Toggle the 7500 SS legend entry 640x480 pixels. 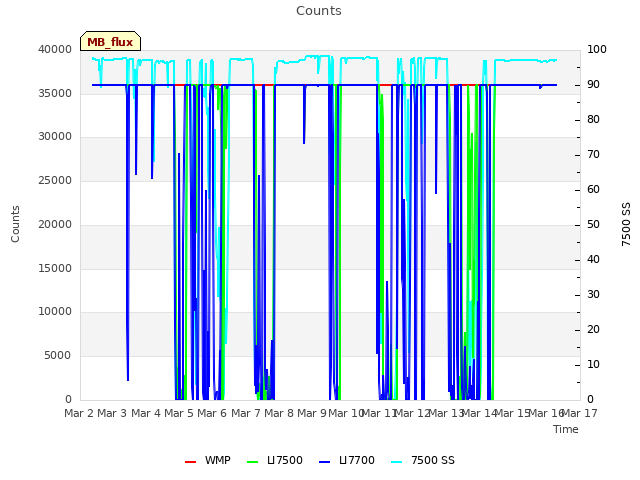[422, 460]
